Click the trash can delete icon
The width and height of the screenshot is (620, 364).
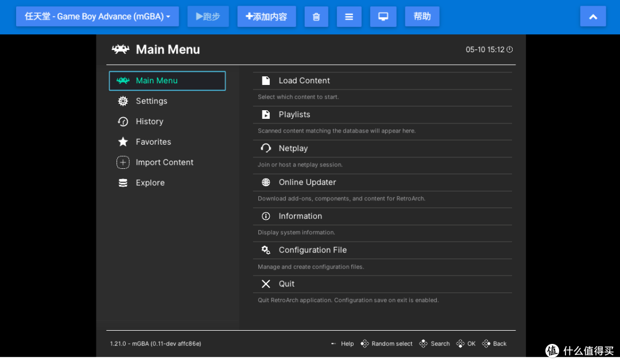(x=316, y=17)
